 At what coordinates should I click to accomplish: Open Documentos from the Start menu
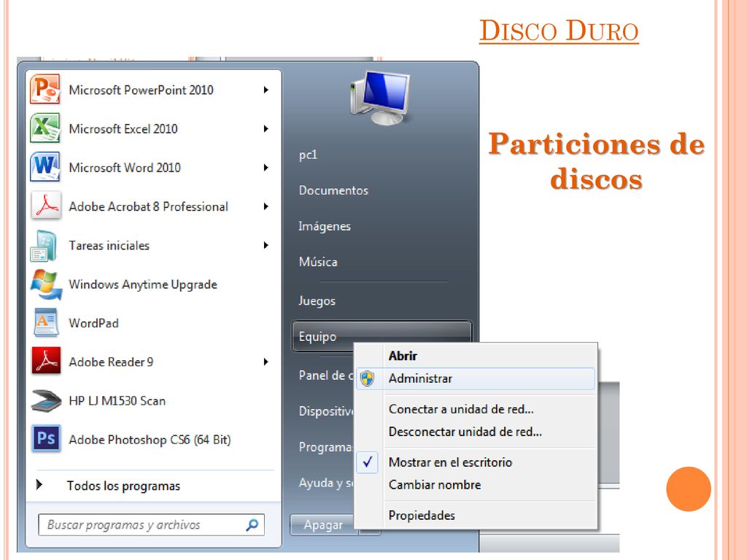pos(333,190)
